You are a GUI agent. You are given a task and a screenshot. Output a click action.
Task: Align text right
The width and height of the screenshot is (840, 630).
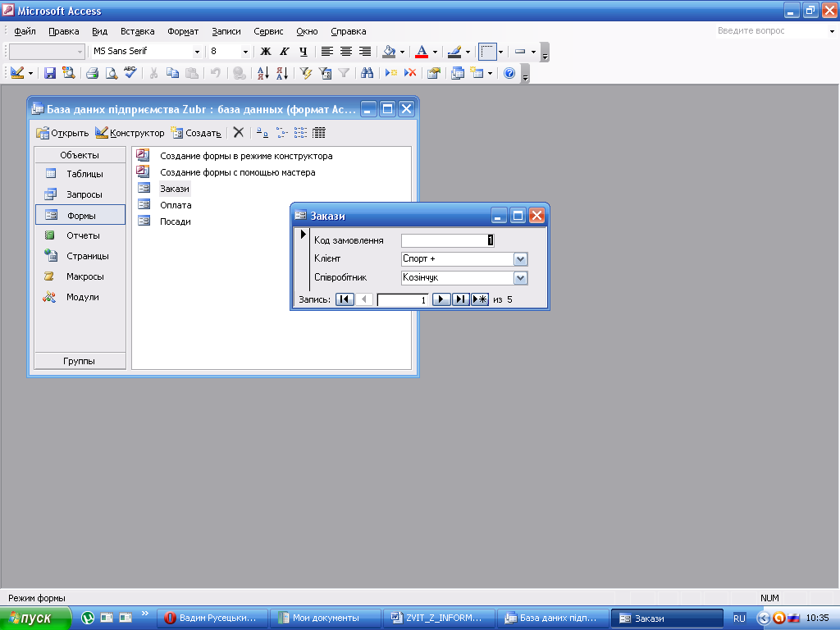coord(365,52)
